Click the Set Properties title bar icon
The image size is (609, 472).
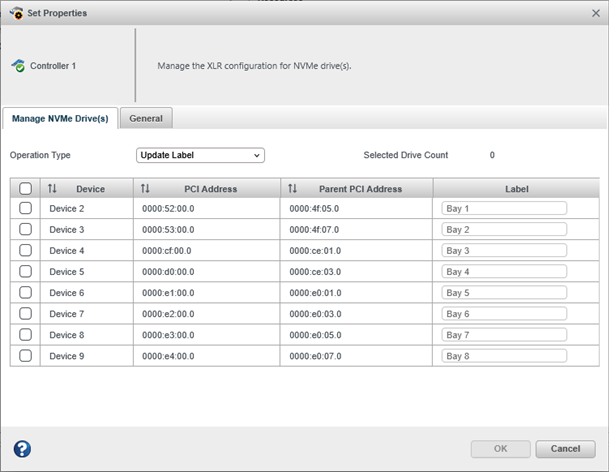point(16,13)
